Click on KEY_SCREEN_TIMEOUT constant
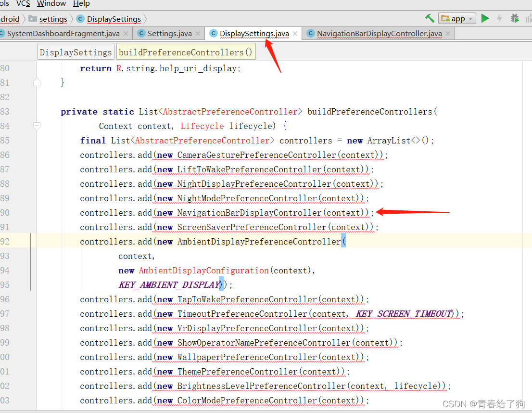 tap(404, 314)
